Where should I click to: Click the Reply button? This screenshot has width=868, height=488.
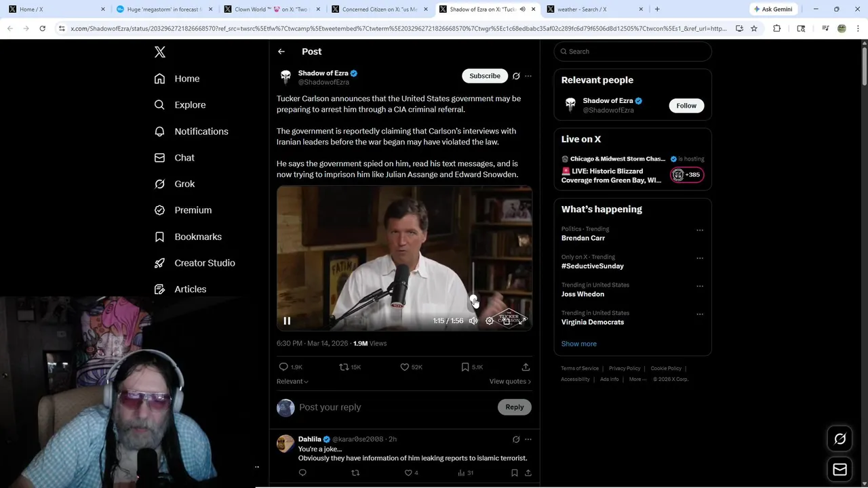tap(515, 407)
